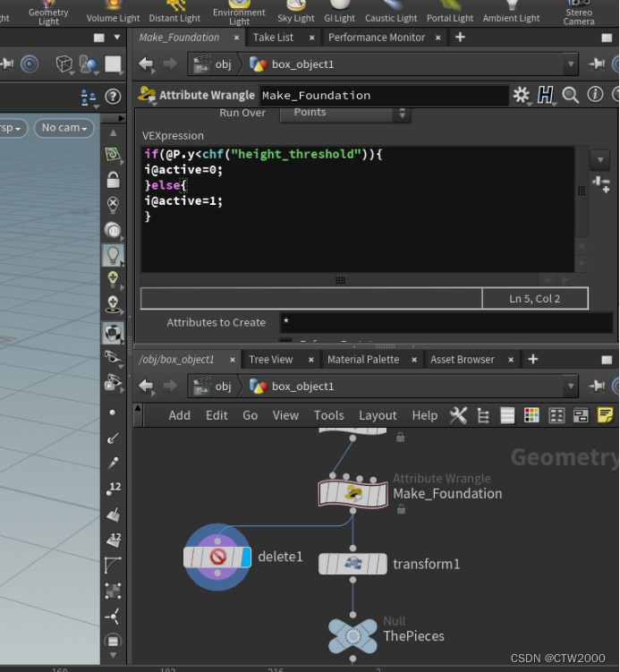The image size is (620, 672).
Task: Toggle the viewport lighting bulb button
Action: coord(113,255)
